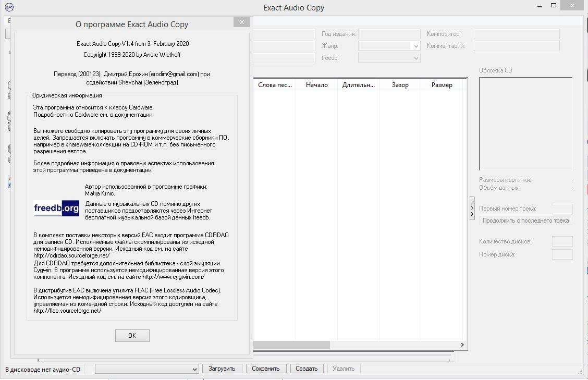Click the triple-chevron panel collapse handle
This screenshot has height=380, width=588.
tap(472, 208)
